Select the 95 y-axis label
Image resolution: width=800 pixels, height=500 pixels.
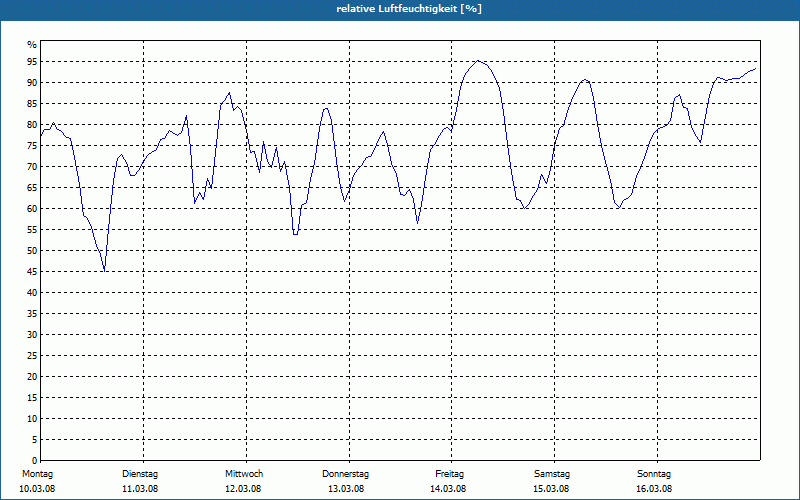pos(32,62)
